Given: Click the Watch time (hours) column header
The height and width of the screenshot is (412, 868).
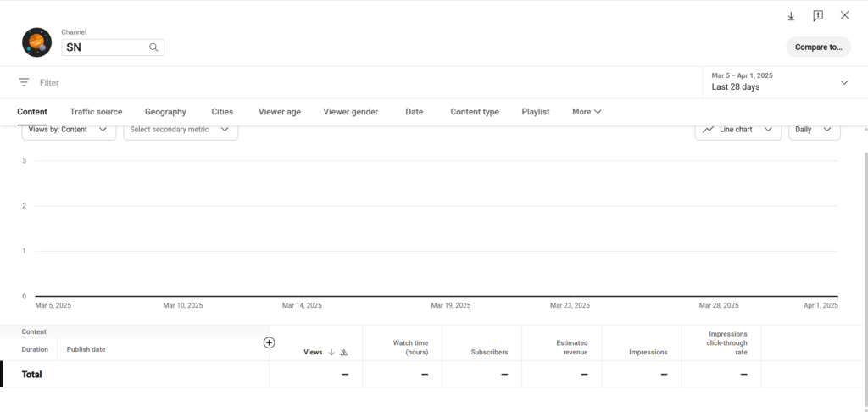Looking at the screenshot, I should click(410, 348).
